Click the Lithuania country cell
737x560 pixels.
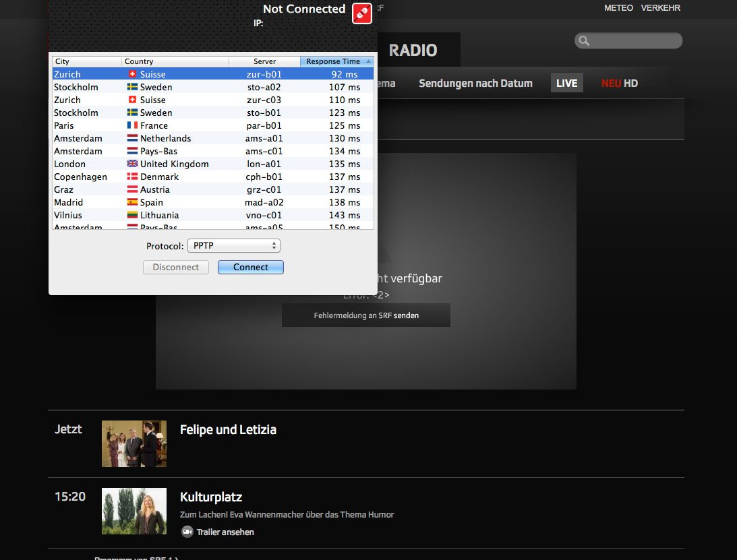(x=159, y=215)
